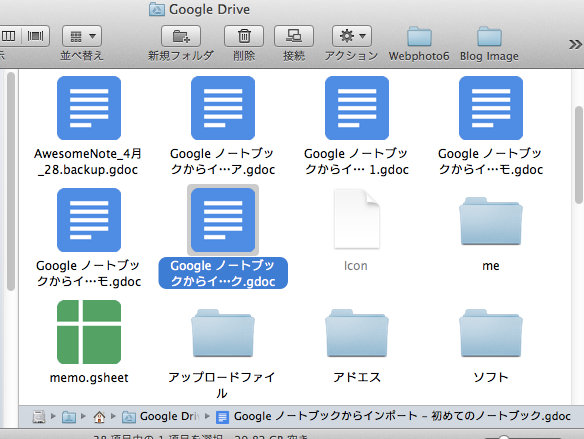This screenshot has height=439, width=584.
Task: Create a new folder with 新規フォルダ button
Action: 181,36
